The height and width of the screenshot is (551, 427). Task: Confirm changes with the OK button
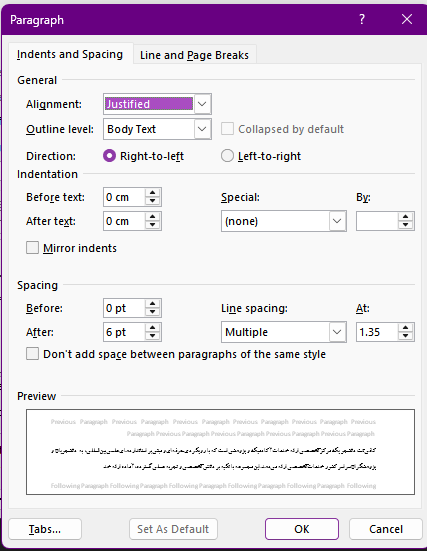302,529
